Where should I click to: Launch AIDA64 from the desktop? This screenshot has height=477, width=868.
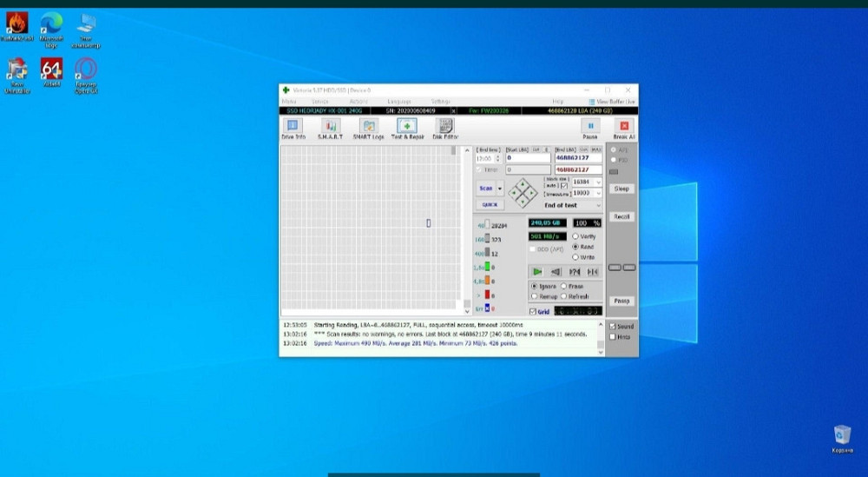tap(51, 73)
